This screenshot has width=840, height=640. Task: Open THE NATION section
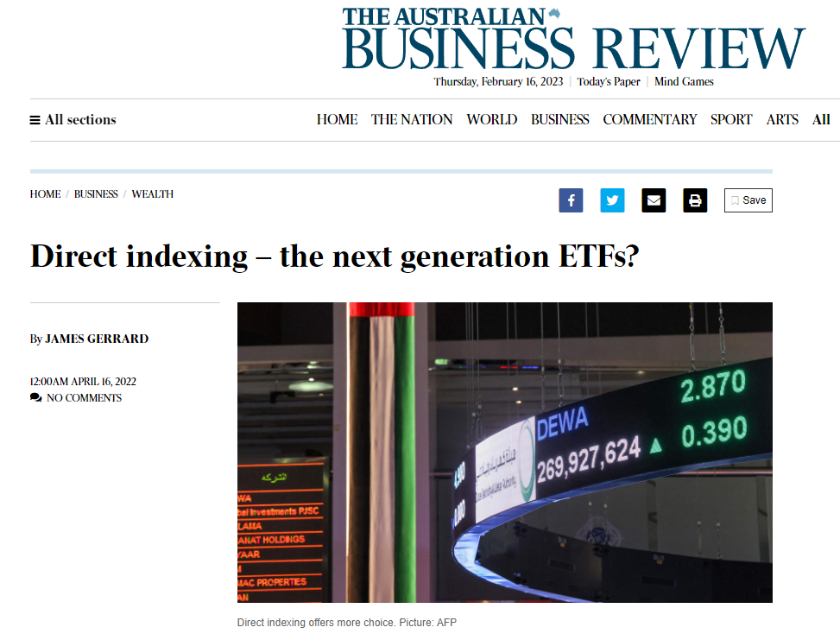coord(412,119)
